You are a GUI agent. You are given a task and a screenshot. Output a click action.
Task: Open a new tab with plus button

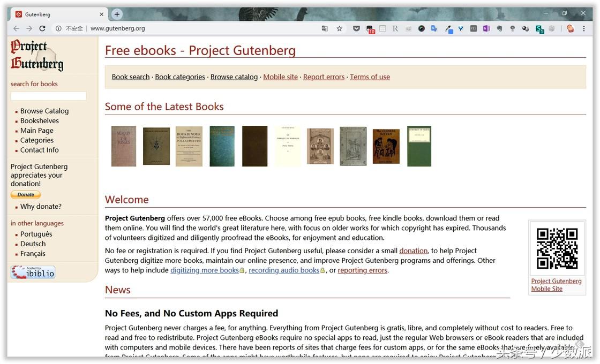click(117, 14)
